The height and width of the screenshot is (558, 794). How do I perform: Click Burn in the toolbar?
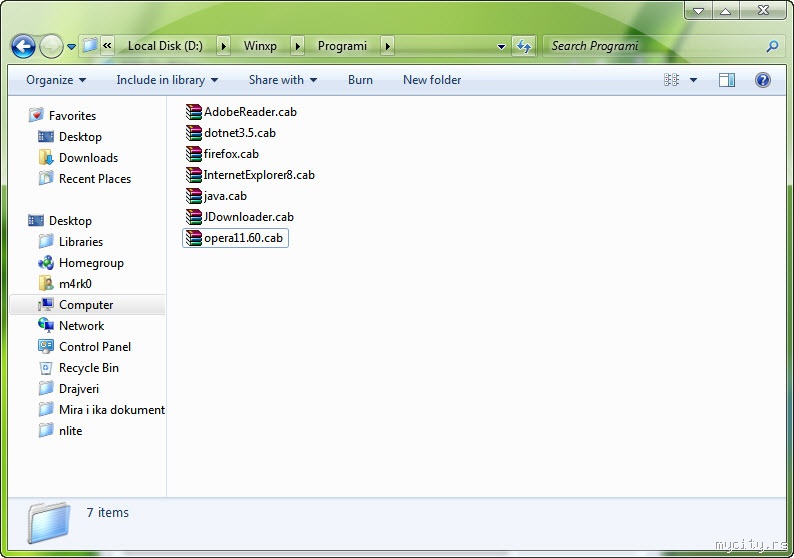pos(360,80)
